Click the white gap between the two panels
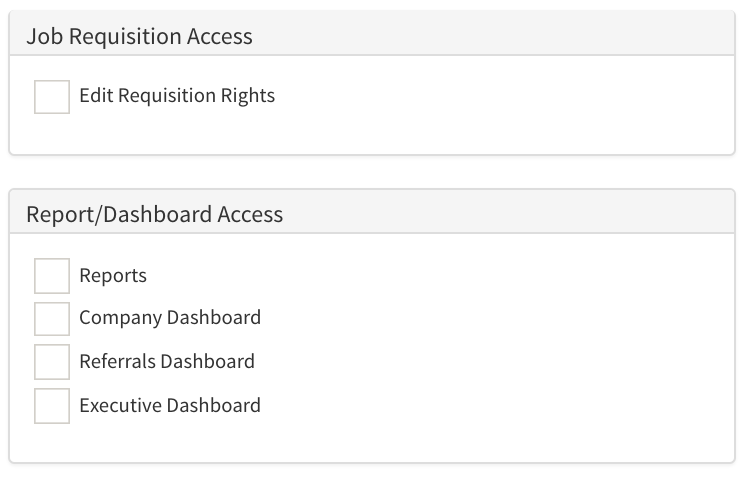The height and width of the screenshot is (482, 744). point(372,172)
